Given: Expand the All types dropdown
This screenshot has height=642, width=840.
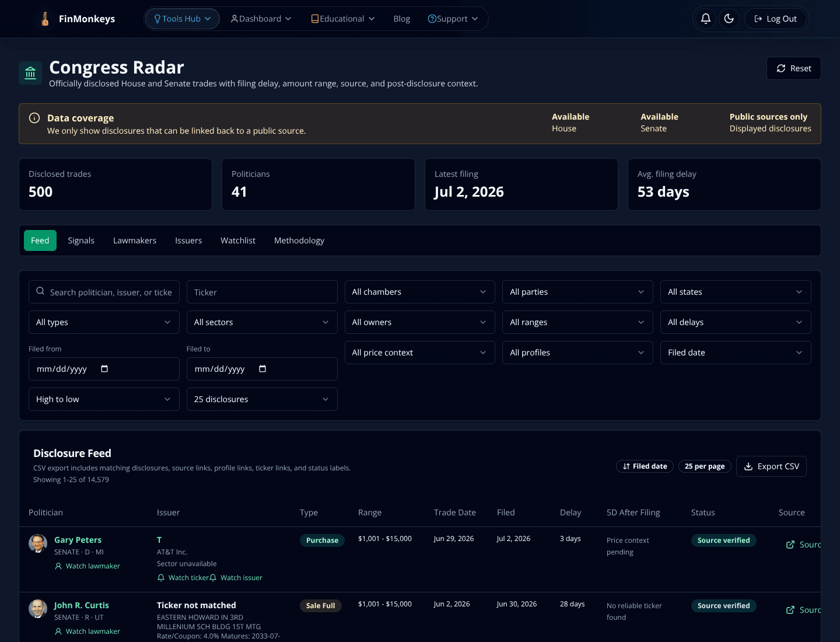Looking at the screenshot, I should pyautogui.click(x=104, y=322).
